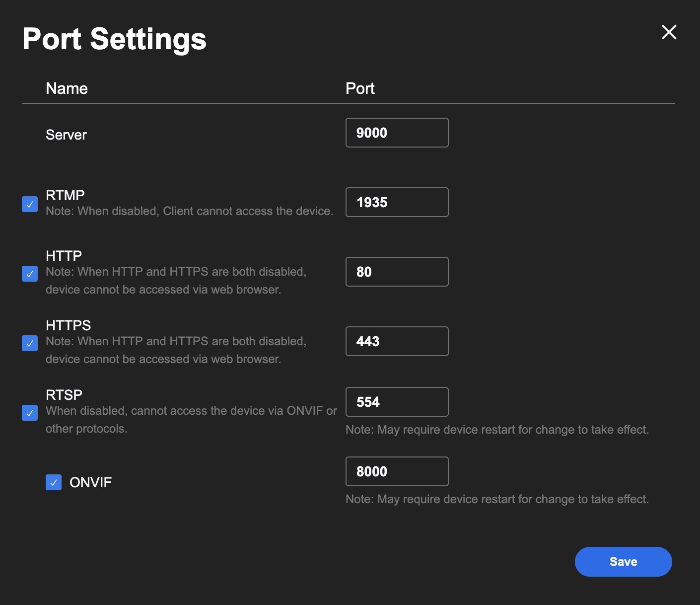Disable the RTMP checkbox
Viewport: 700px width, 605px height.
point(30,204)
